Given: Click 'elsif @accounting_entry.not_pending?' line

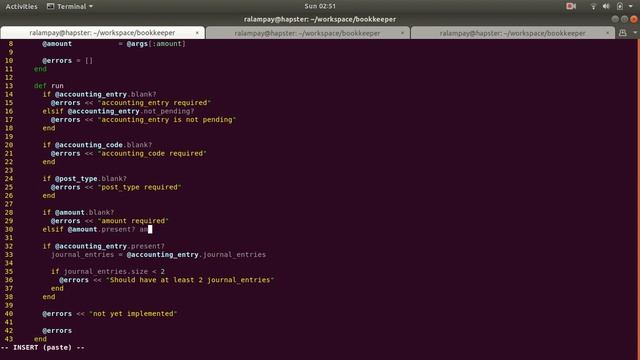Looking at the screenshot, I should point(118,111).
